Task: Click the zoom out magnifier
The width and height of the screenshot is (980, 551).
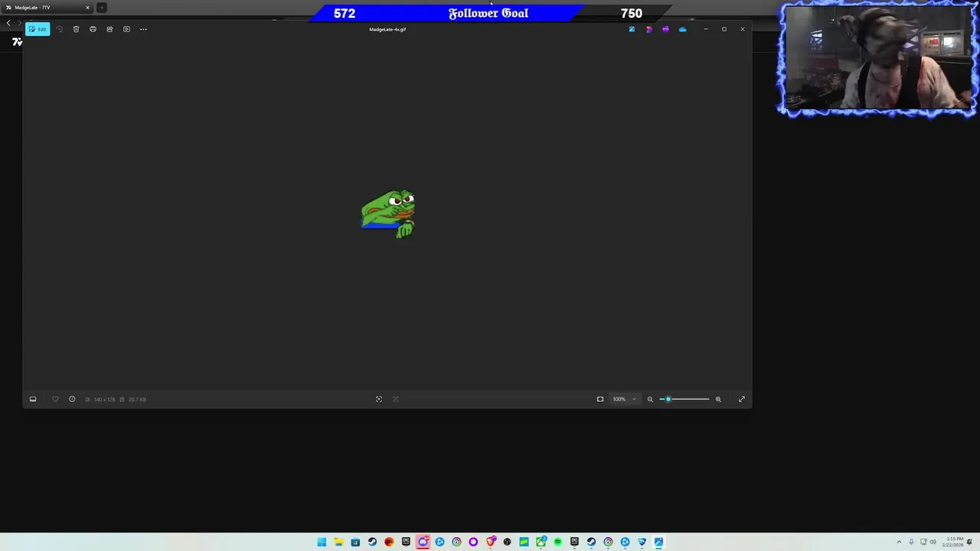Action: [650, 399]
